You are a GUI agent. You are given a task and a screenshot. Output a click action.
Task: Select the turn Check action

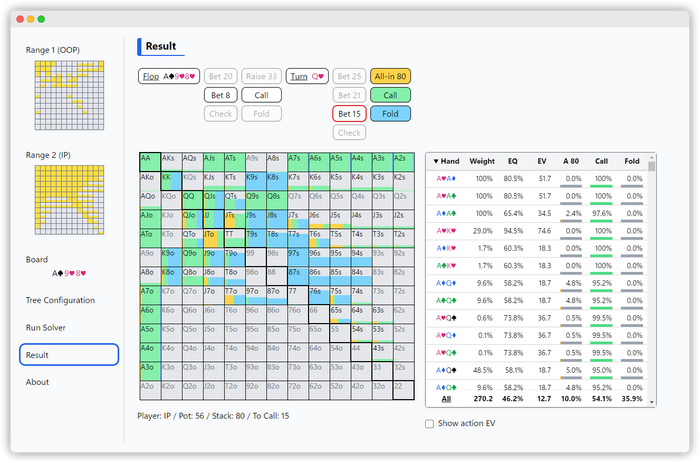click(349, 133)
